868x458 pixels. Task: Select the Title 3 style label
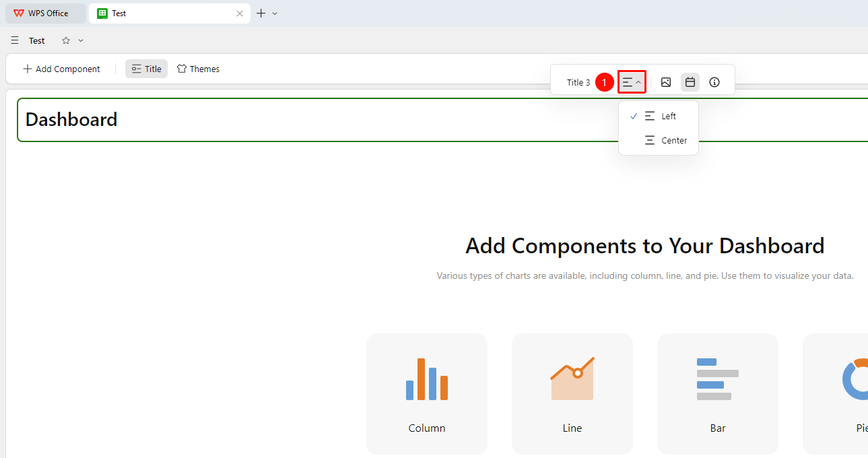click(578, 82)
